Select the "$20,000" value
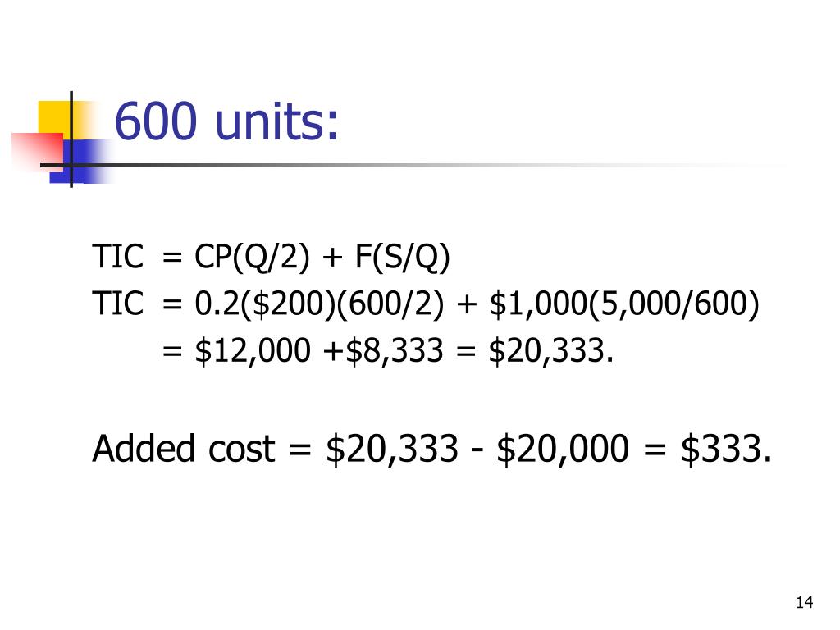The width and height of the screenshot is (840, 630). click(x=563, y=450)
